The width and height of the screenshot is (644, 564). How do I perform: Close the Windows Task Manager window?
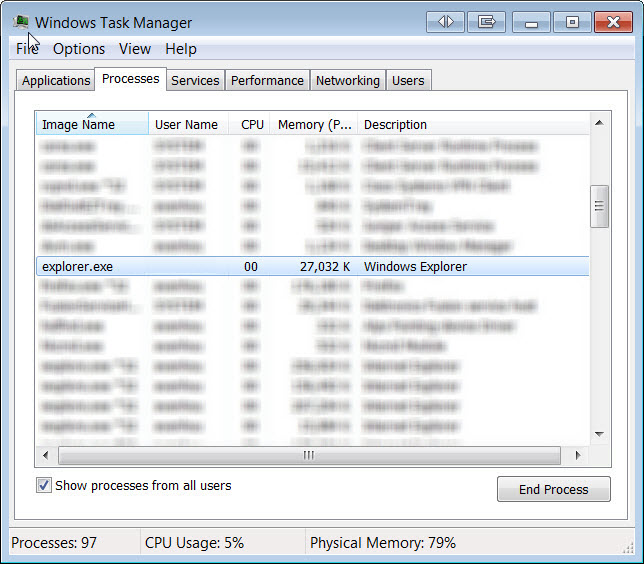click(613, 21)
